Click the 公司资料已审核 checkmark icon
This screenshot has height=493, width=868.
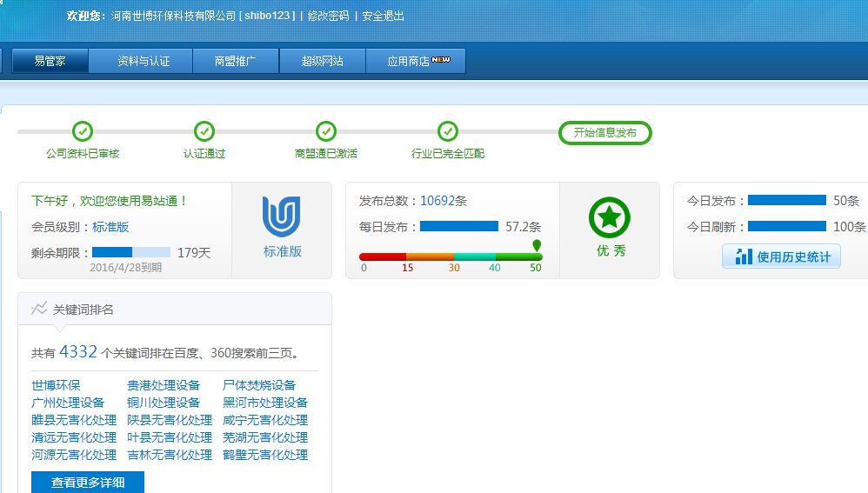click(x=83, y=131)
